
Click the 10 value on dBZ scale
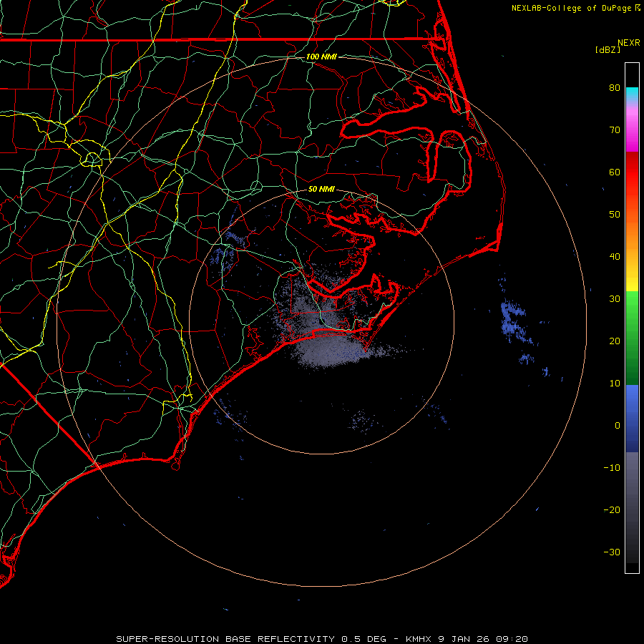pos(615,384)
